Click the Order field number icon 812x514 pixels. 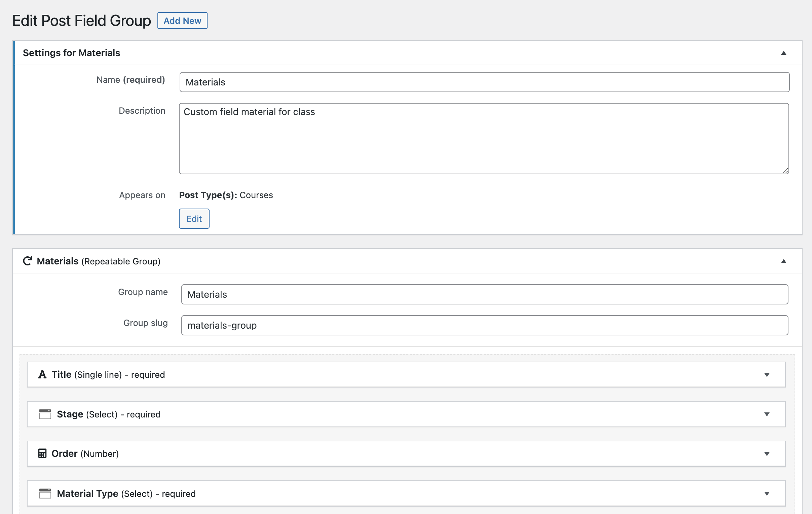click(x=42, y=453)
